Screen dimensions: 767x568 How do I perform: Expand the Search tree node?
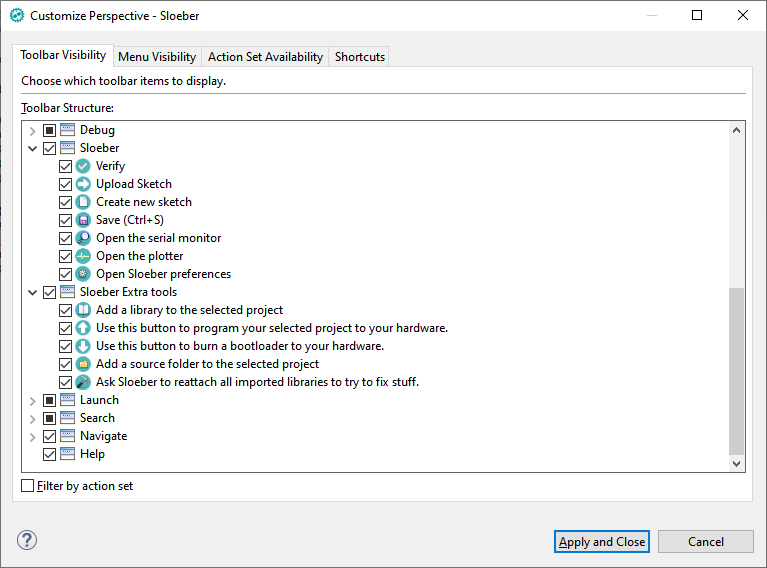click(33, 419)
